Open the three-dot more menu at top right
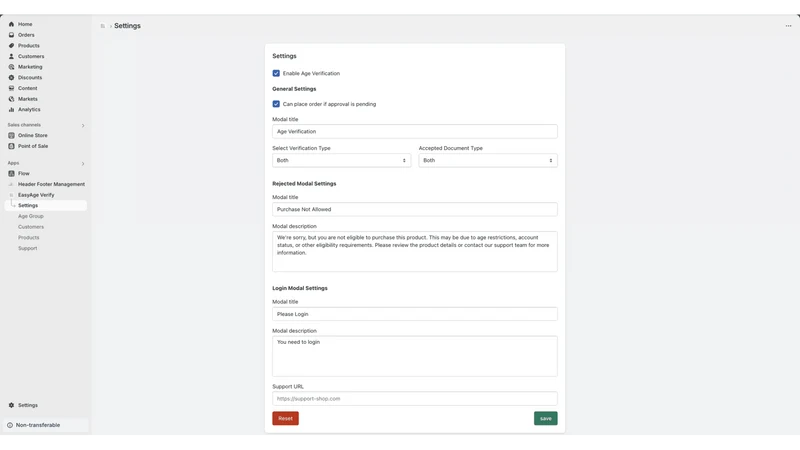This screenshot has width=800, height=450. (x=788, y=26)
